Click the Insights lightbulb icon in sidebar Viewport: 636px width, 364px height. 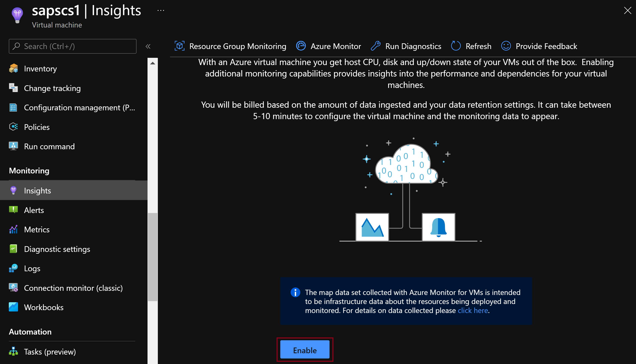(13, 191)
